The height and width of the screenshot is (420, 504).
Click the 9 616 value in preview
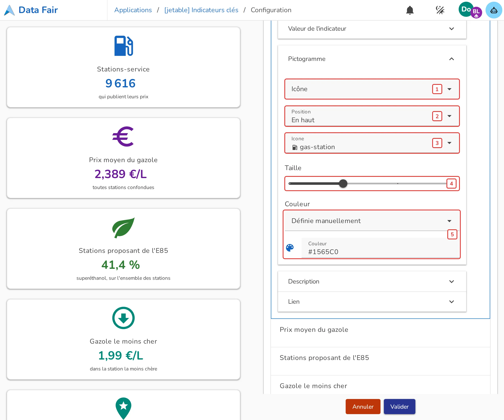click(x=121, y=83)
